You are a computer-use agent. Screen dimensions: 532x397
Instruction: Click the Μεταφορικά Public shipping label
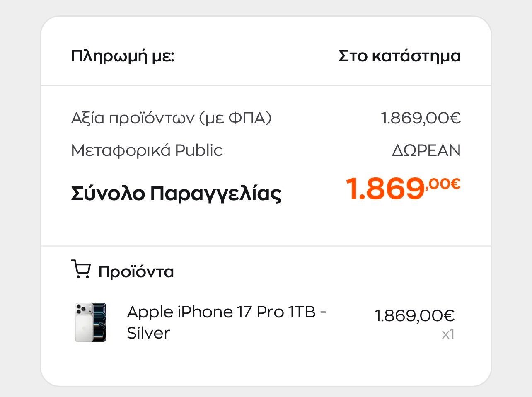tap(147, 150)
